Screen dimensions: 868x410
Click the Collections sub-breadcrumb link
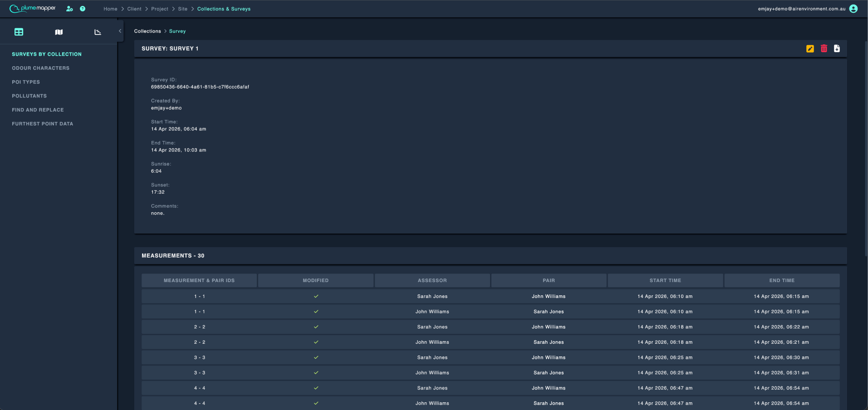click(147, 31)
